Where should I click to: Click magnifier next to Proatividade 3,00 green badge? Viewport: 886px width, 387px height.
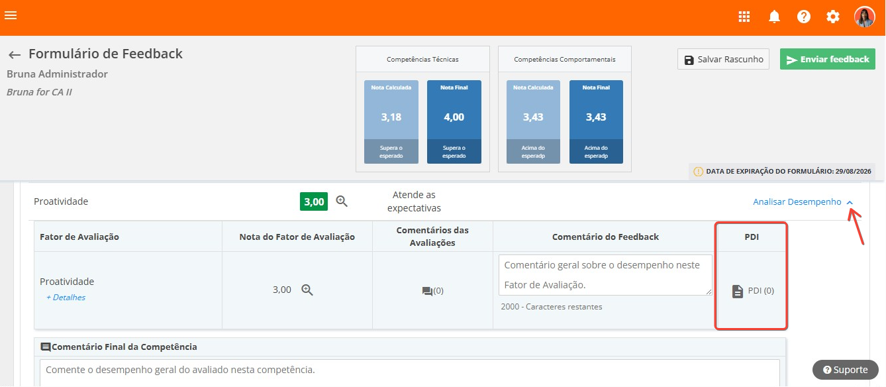tap(341, 201)
